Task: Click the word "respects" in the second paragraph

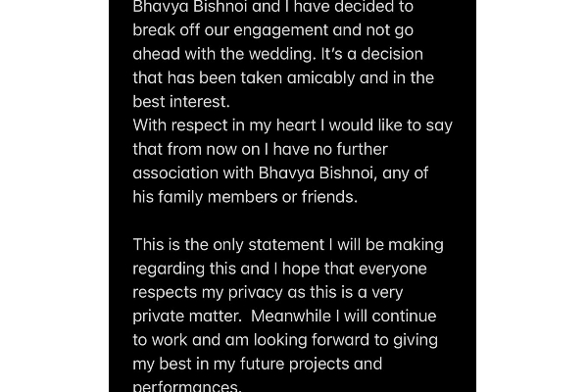Action: pyautogui.click(x=167, y=292)
